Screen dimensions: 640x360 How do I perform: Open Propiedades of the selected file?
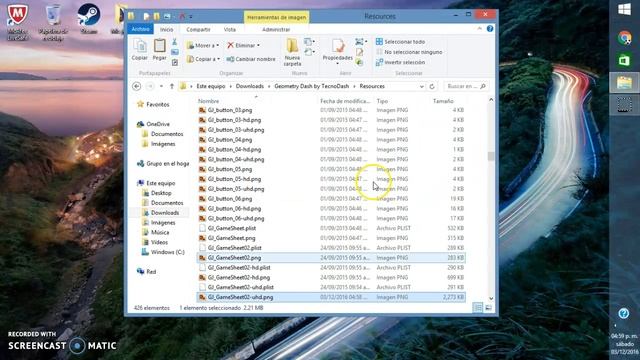pos(338,50)
